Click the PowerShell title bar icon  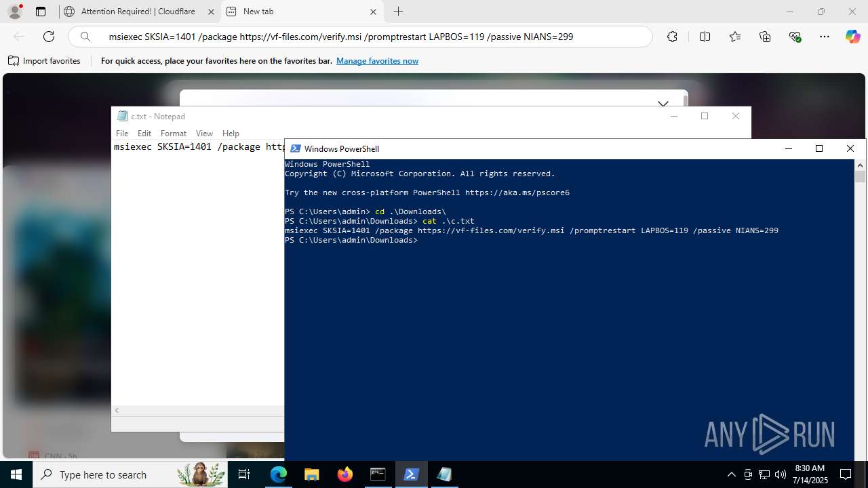[x=296, y=148]
